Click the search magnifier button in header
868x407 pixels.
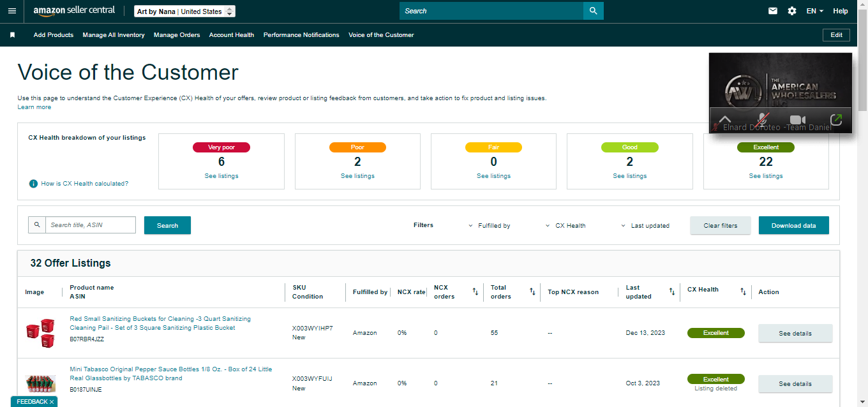pos(594,11)
